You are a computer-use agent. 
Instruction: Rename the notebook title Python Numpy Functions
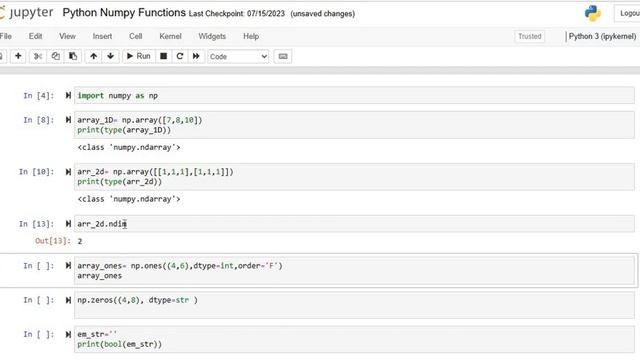pos(124,13)
